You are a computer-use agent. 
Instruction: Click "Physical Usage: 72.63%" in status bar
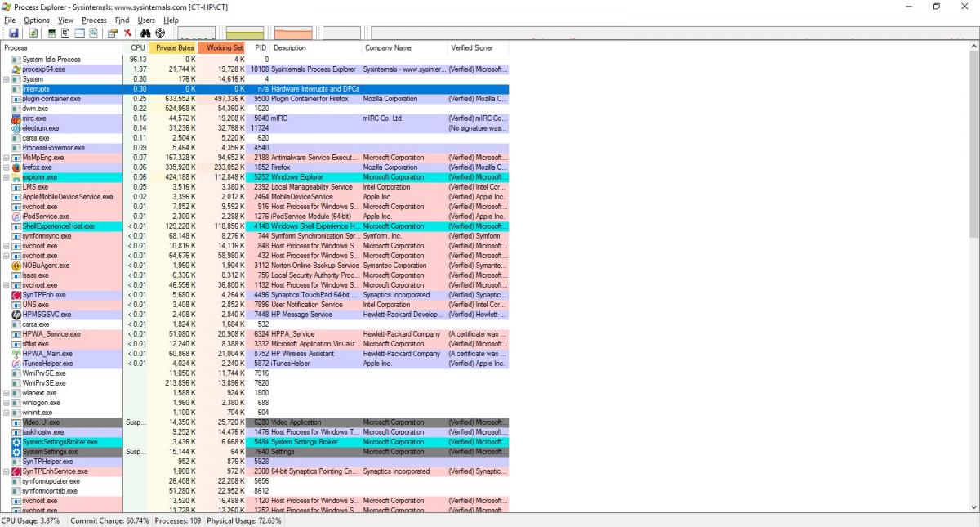point(244,520)
